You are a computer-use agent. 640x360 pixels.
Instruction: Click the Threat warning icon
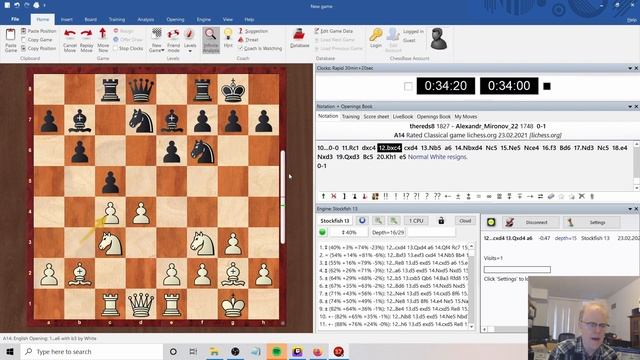point(241,40)
